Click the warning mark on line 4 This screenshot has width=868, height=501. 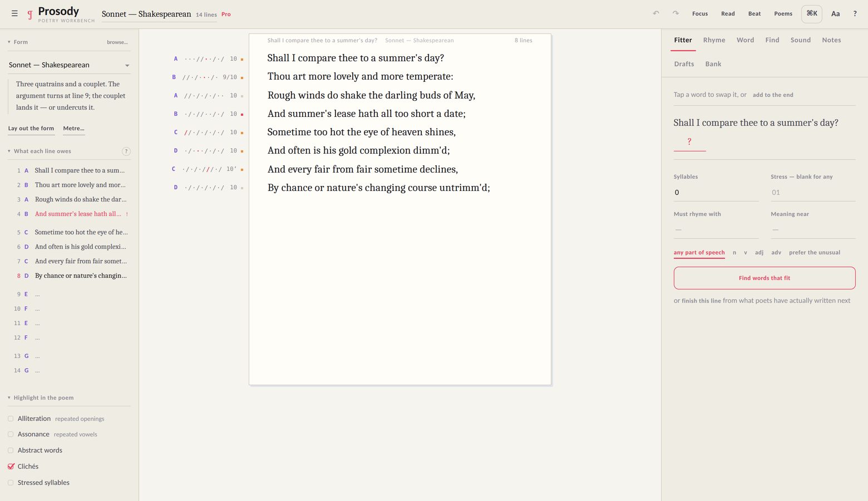127,214
